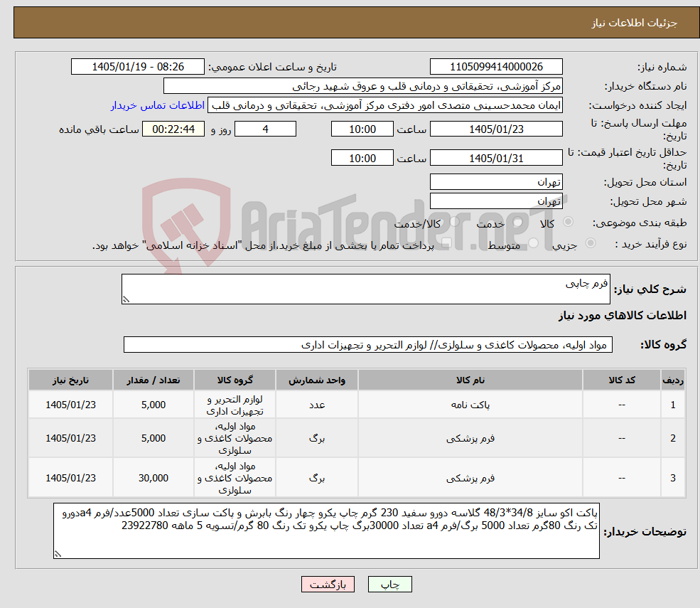This screenshot has height=608, width=700.
Task: Click the remaining days field showing 4
Action: pos(265,129)
